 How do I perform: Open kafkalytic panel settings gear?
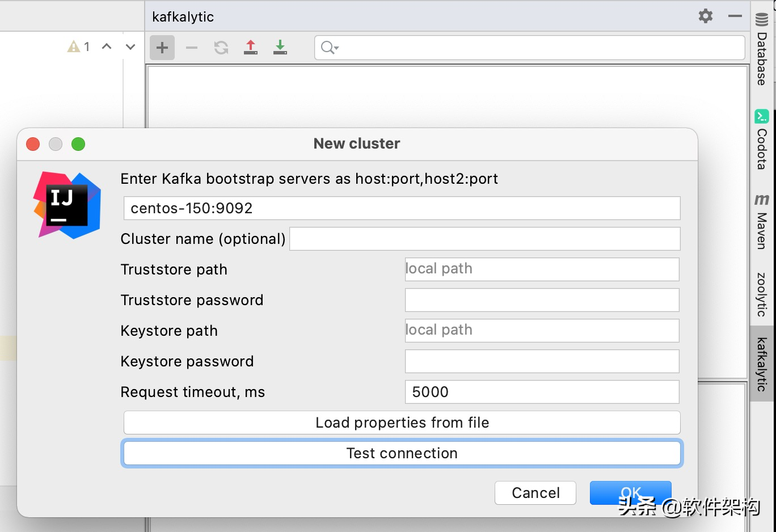(x=706, y=16)
